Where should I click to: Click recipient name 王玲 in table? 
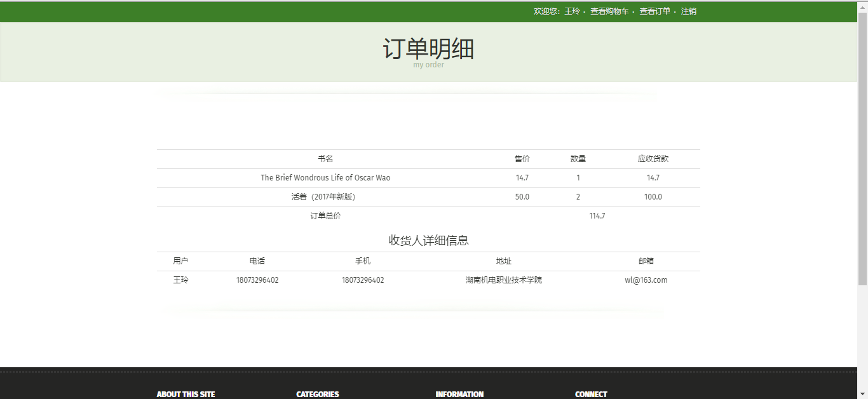(x=180, y=280)
